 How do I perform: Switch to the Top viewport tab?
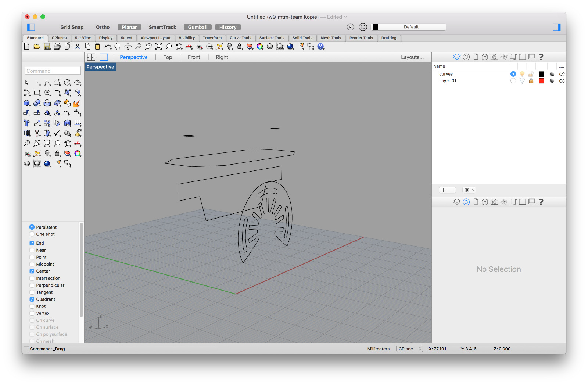pyautogui.click(x=168, y=57)
